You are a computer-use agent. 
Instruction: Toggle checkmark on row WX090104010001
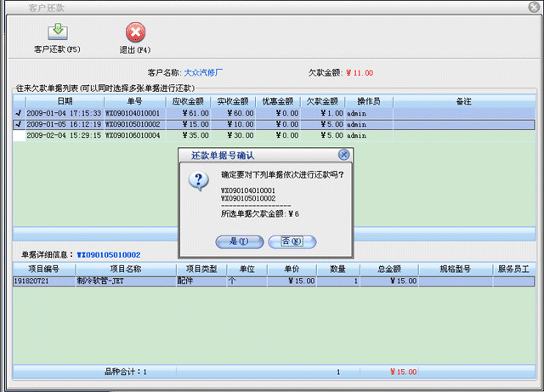tap(19, 112)
